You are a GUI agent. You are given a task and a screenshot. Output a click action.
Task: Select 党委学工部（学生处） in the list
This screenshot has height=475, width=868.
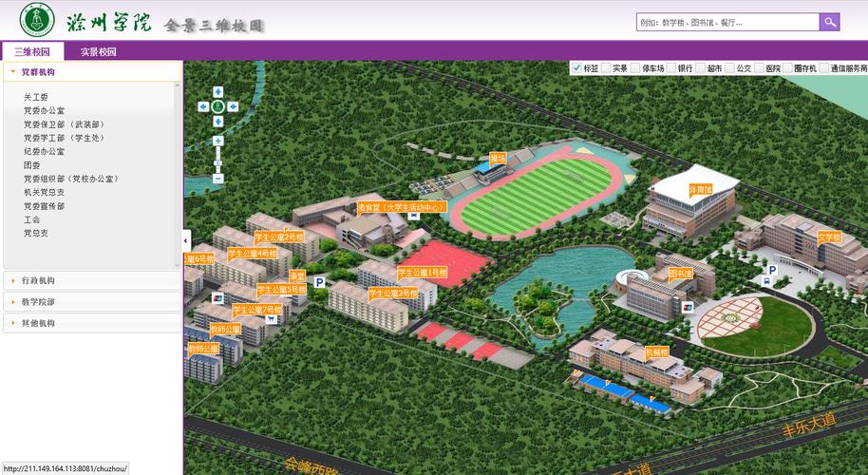[x=65, y=138]
